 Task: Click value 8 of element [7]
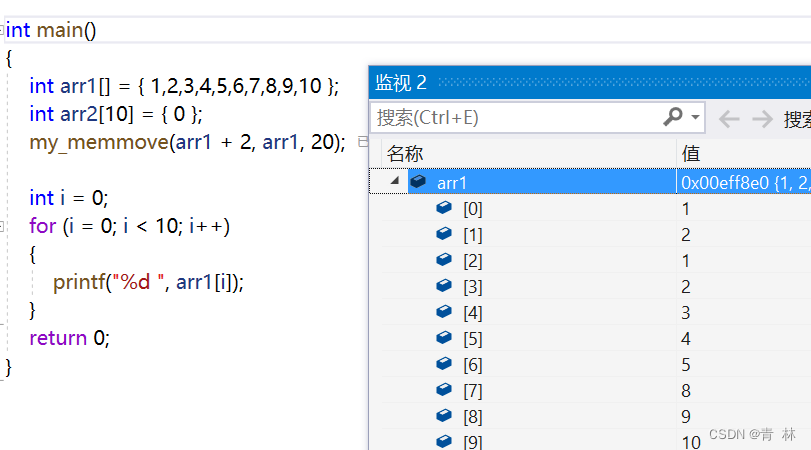686,391
